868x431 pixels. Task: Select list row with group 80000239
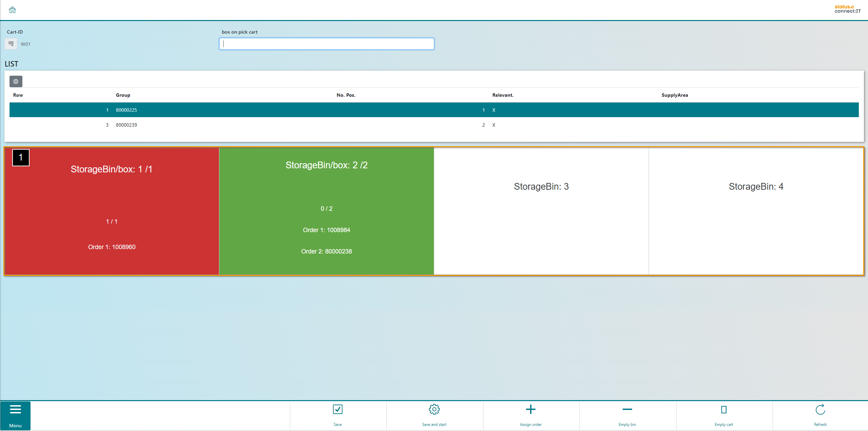tap(126, 125)
